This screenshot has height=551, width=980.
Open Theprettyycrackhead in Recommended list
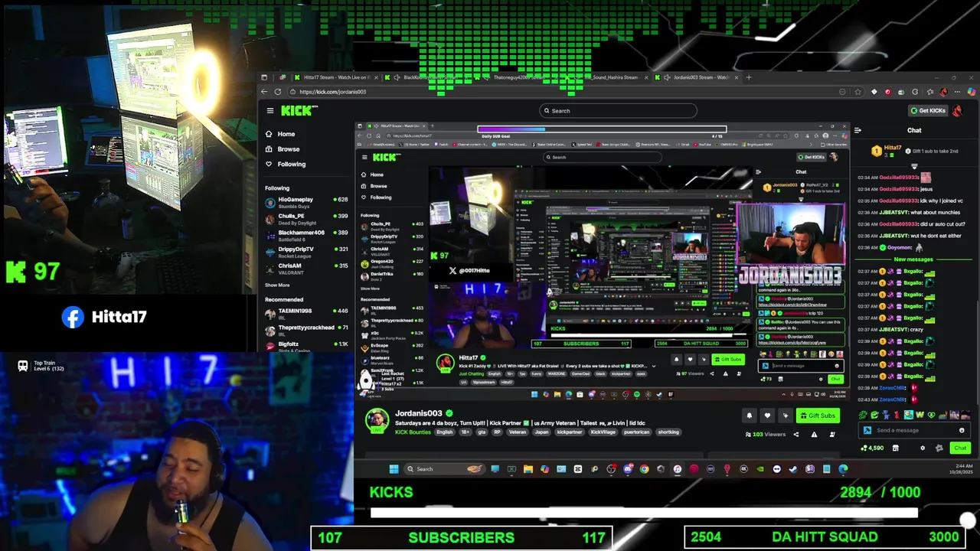(x=306, y=330)
